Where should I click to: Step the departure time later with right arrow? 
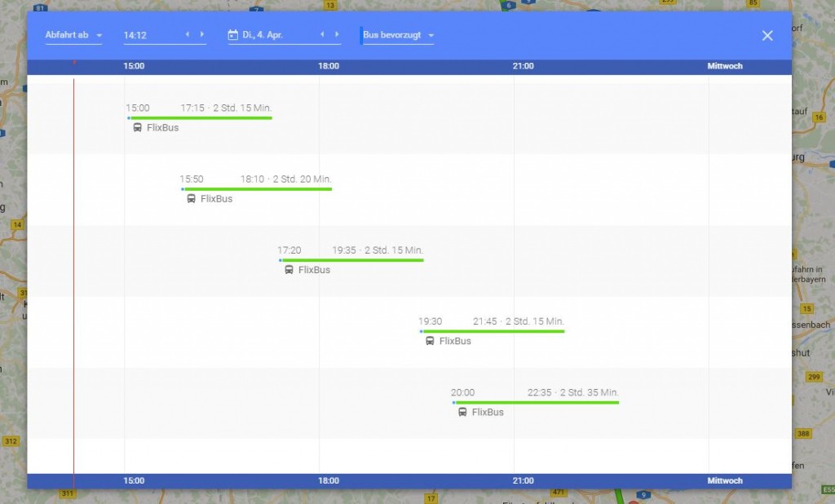pos(201,34)
